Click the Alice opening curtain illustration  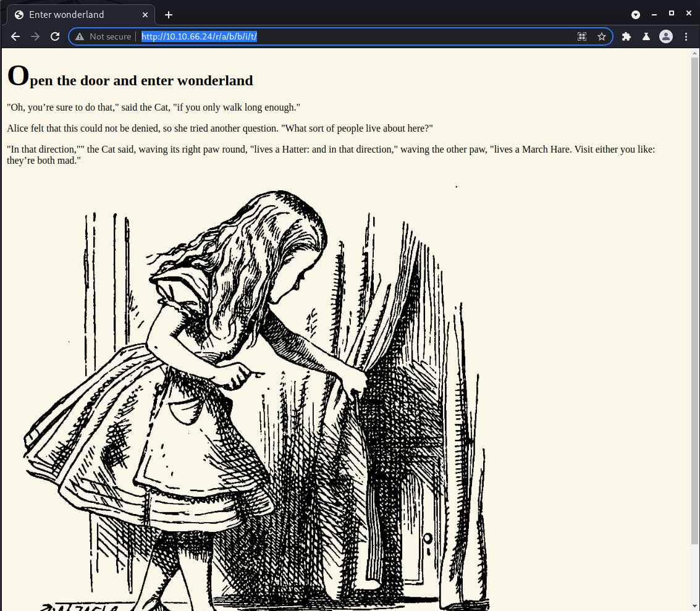click(256, 398)
